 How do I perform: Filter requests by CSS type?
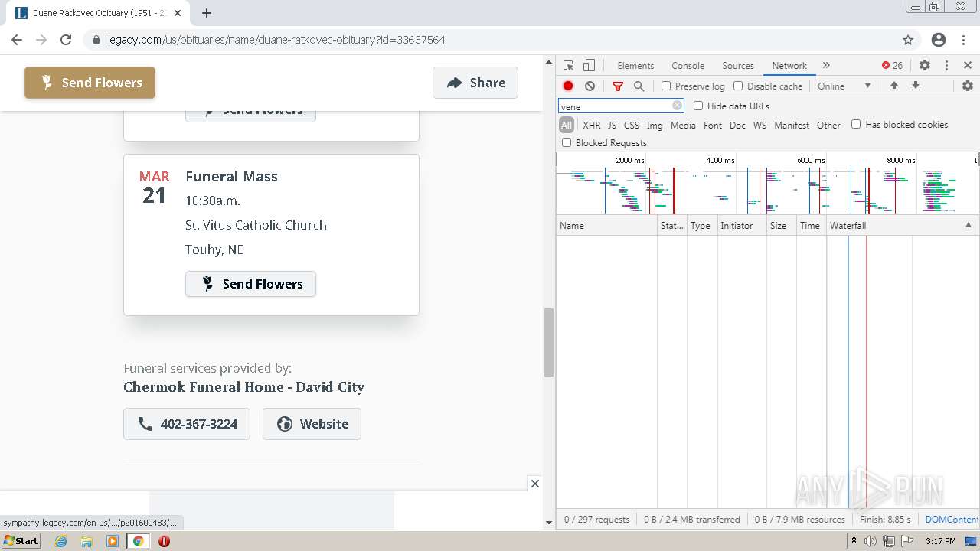click(x=631, y=126)
